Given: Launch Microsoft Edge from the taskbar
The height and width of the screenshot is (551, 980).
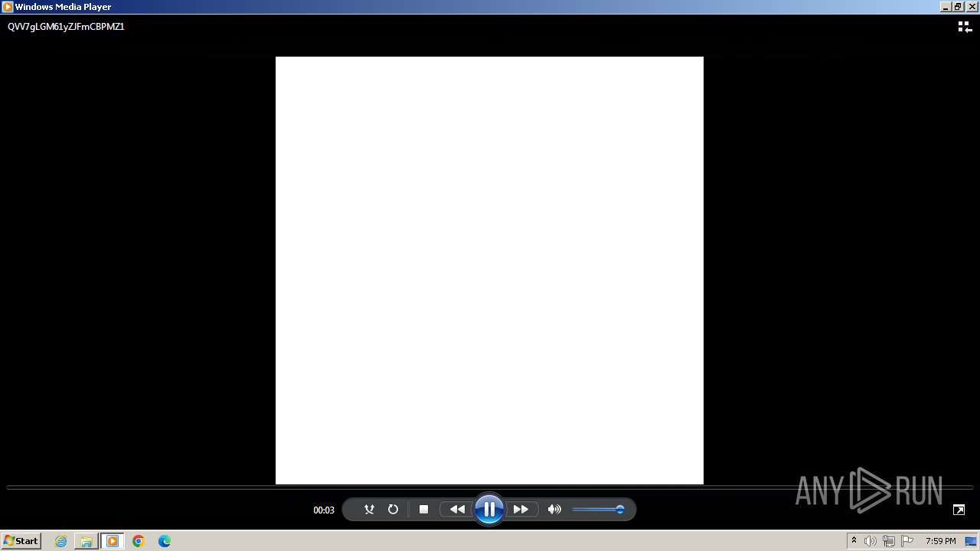Looking at the screenshot, I should 165,541.
